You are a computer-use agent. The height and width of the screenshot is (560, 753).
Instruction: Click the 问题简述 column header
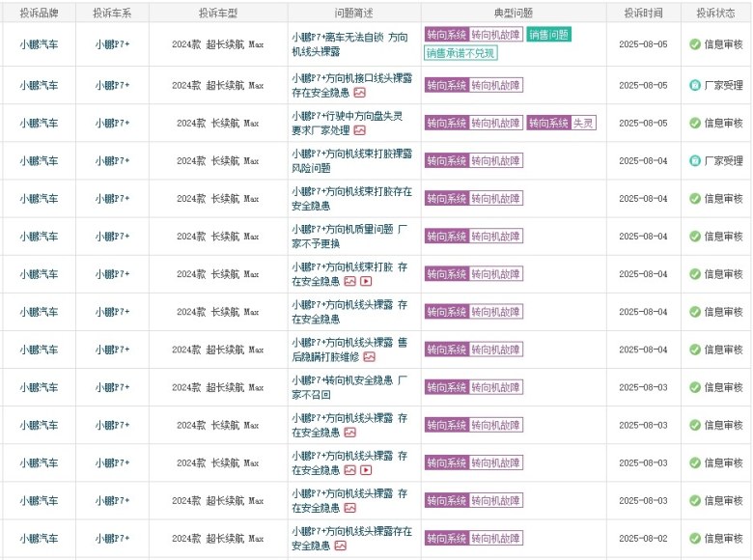click(354, 13)
